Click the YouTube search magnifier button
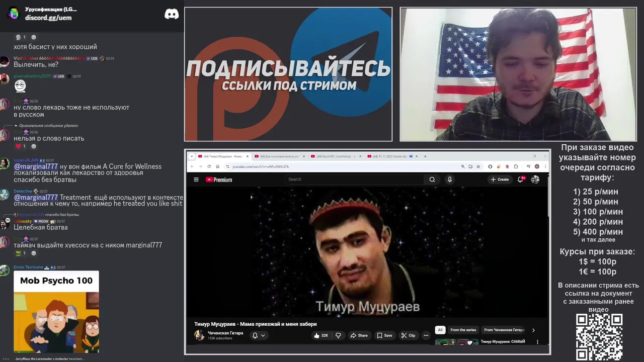 tap(432, 179)
